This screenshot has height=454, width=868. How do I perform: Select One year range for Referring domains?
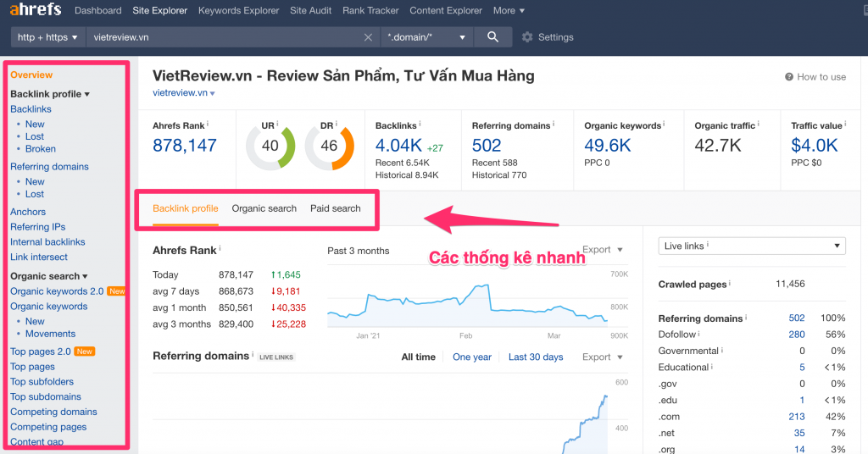pos(471,357)
